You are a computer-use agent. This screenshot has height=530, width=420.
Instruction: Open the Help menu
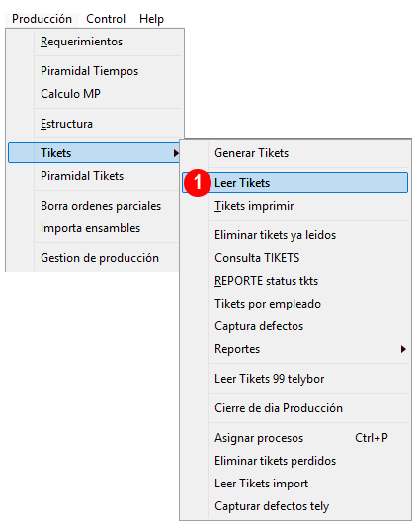[151, 19]
